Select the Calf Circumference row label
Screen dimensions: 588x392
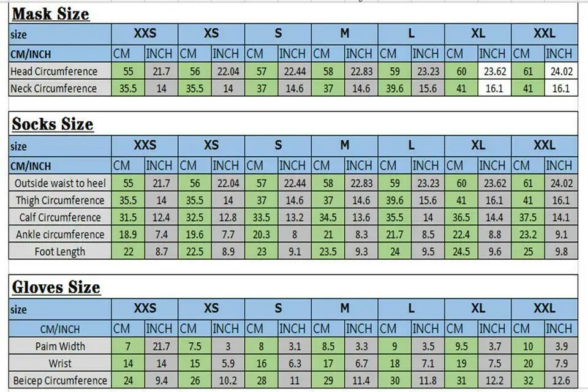[60, 217]
